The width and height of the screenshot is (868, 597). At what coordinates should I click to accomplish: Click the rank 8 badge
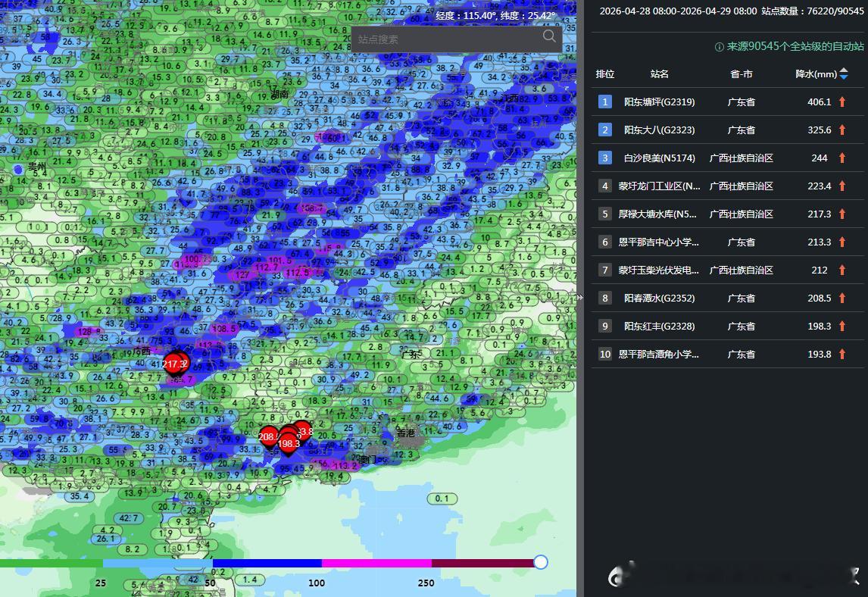coord(605,298)
